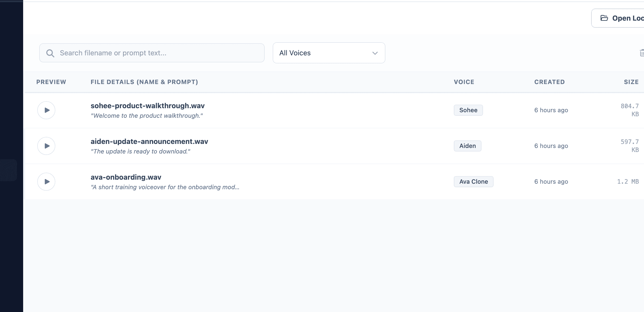644x312 pixels.
Task: Play ava-onboarding.wav preview
Action: click(x=46, y=182)
